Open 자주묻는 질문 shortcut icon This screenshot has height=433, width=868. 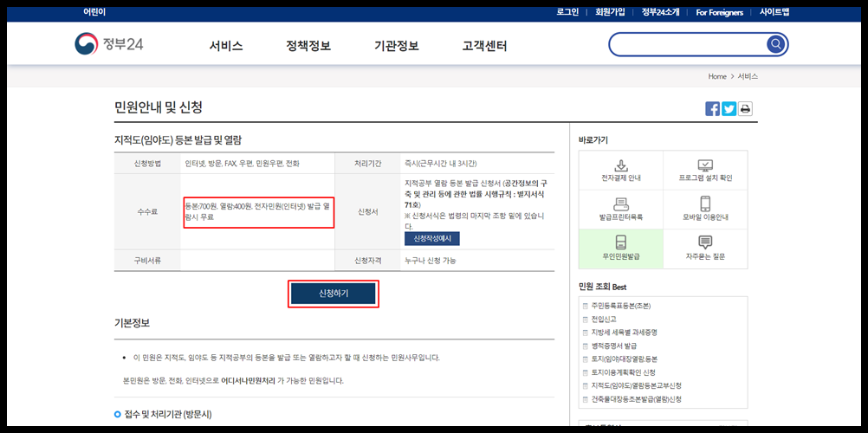pyautogui.click(x=704, y=242)
